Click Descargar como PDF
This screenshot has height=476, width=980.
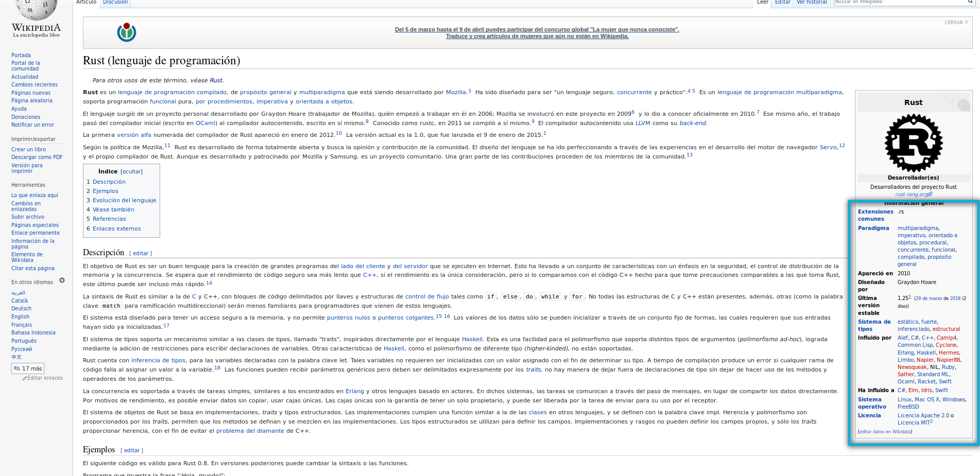37,157
